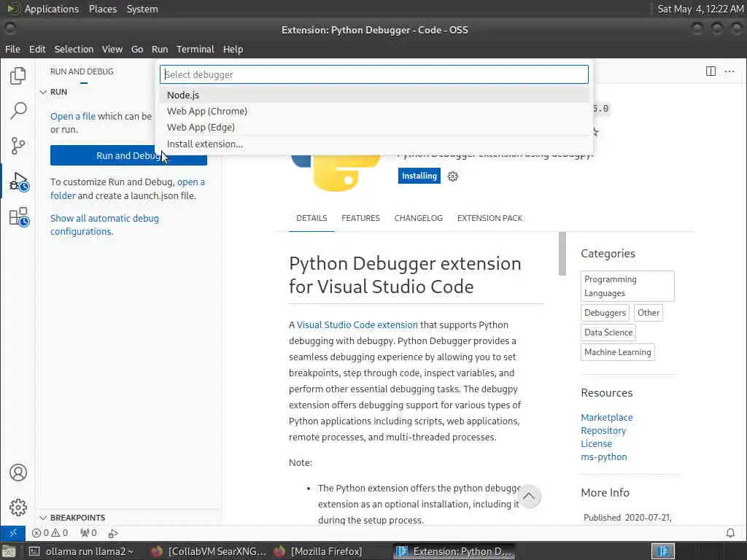Click the Open a file link

73,116
